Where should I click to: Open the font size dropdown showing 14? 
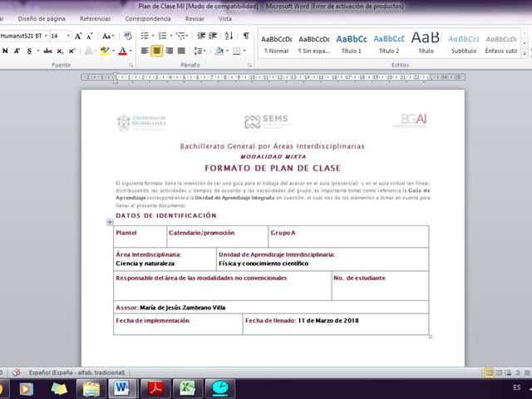[x=68, y=36]
